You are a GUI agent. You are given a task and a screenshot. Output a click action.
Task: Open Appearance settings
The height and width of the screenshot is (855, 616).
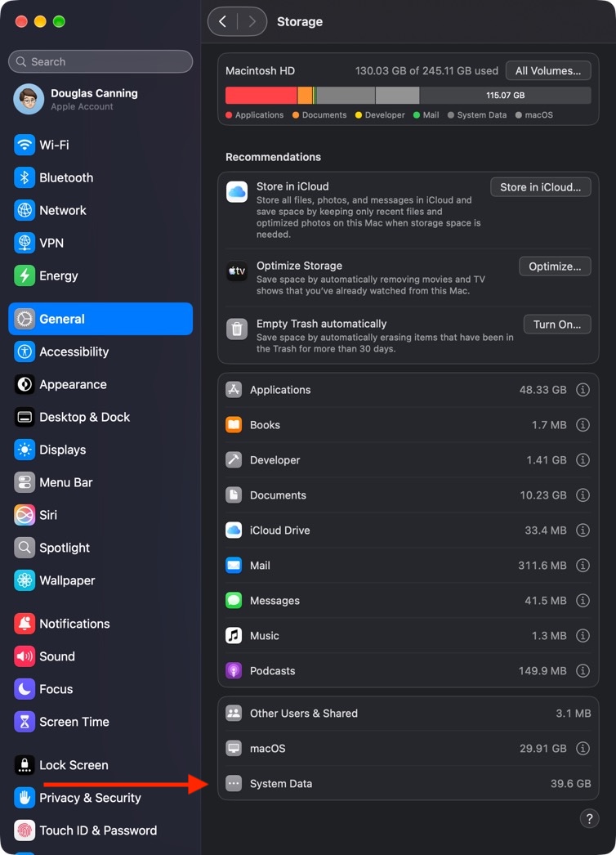coord(100,384)
